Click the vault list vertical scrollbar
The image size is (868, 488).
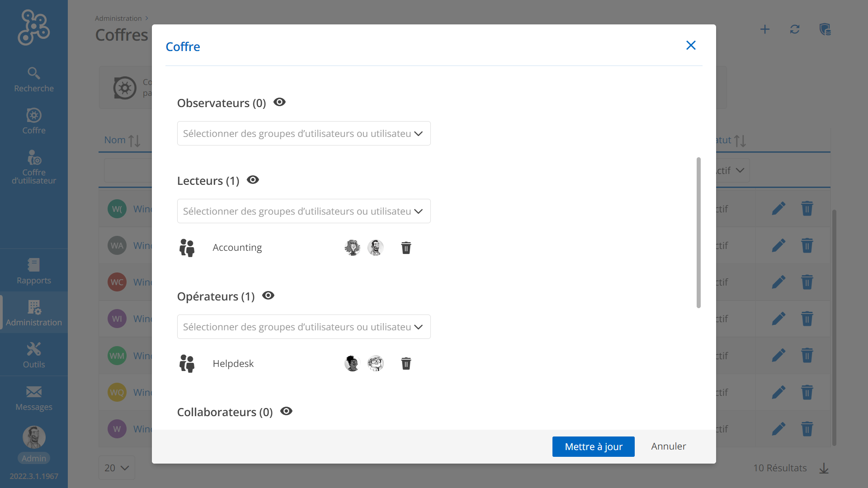coord(834,328)
